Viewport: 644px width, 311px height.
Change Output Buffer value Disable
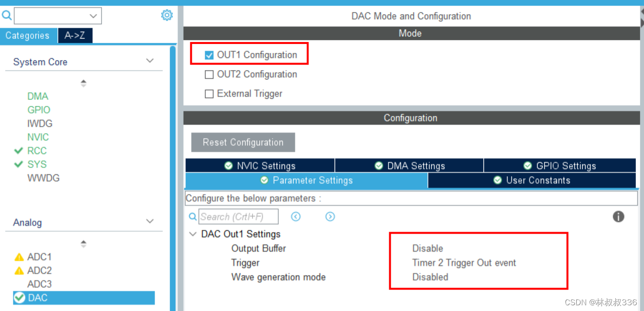pos(427,248)
